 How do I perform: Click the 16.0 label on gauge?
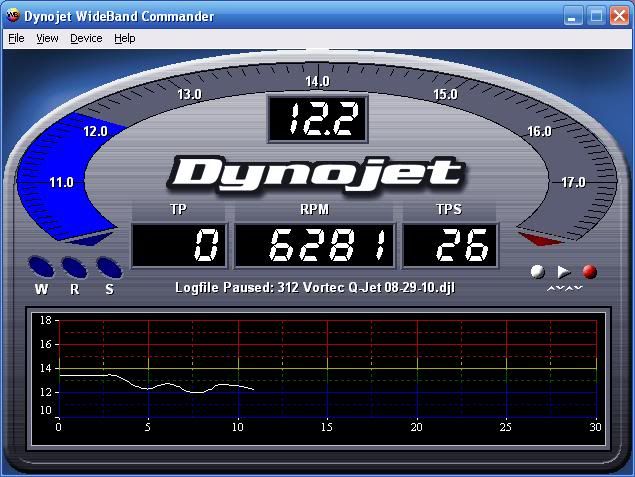point(539,131)
